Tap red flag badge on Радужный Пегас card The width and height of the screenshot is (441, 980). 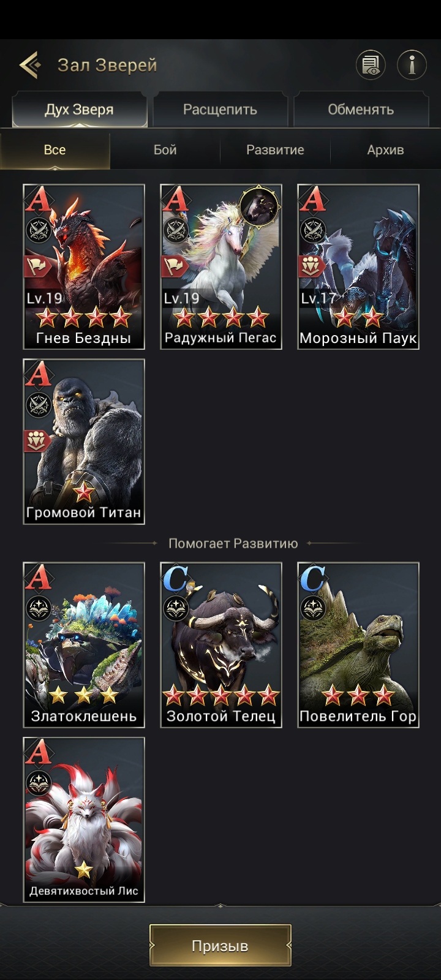pos(174,266)
